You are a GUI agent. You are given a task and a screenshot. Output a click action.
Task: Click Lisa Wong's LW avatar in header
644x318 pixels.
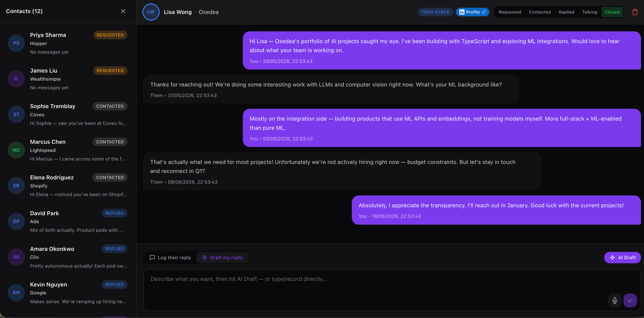coord(151,12)
